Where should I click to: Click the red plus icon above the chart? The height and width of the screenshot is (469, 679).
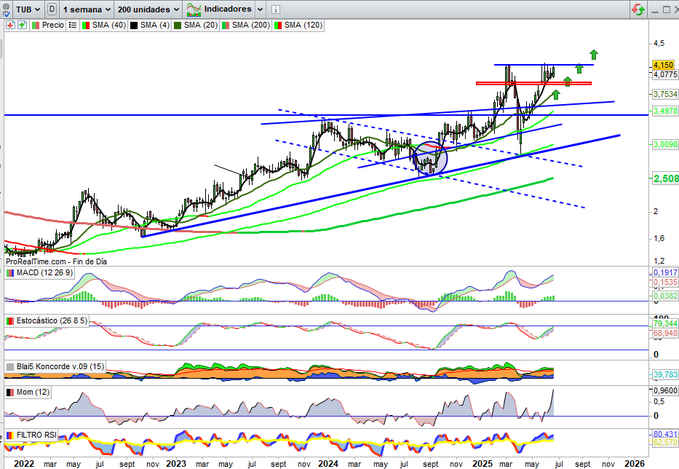coord(10,25)
